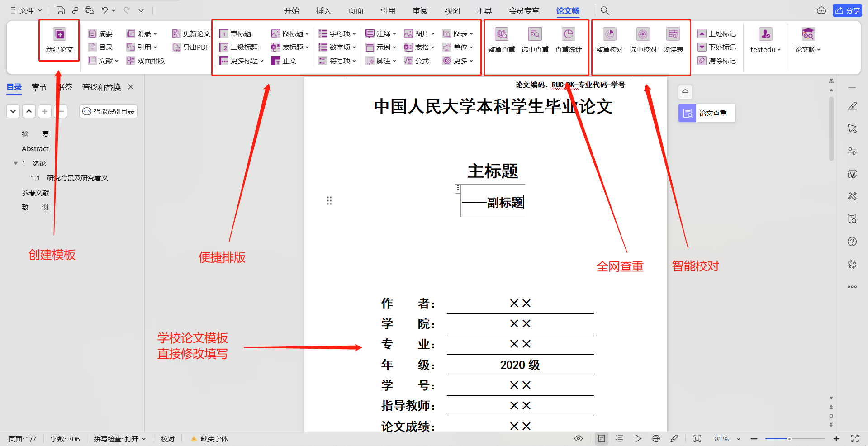Switch to the 书签 panel tab
The height and width of the screenshot is (446, 868).
pyautogui.click(x=65, y=87)
